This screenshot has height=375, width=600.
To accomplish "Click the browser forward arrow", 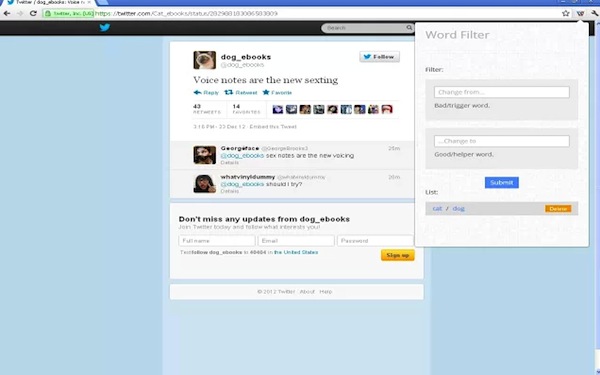I will (20, 13).
